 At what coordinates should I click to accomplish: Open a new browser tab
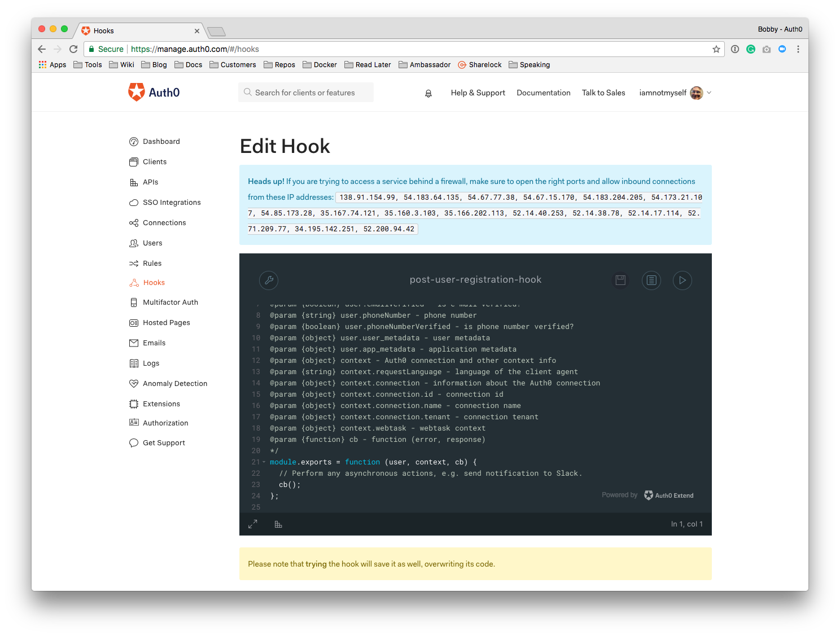click(217, 32)
